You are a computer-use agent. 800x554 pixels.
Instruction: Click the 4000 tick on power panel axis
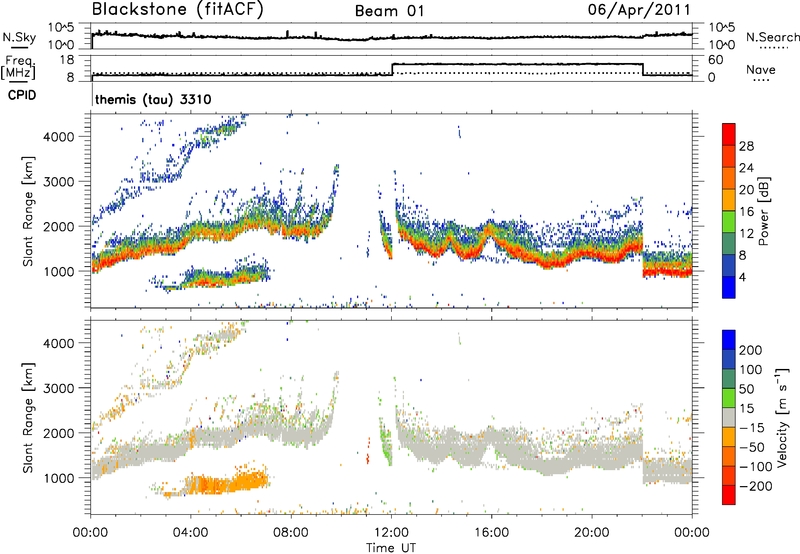coord(58,137)
